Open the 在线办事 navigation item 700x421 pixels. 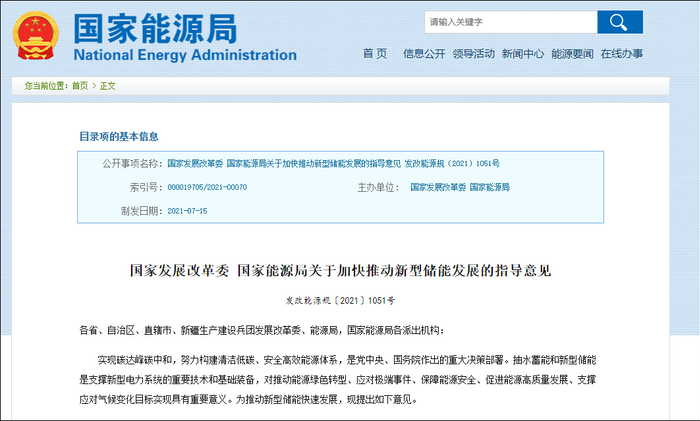pos(622,54)
